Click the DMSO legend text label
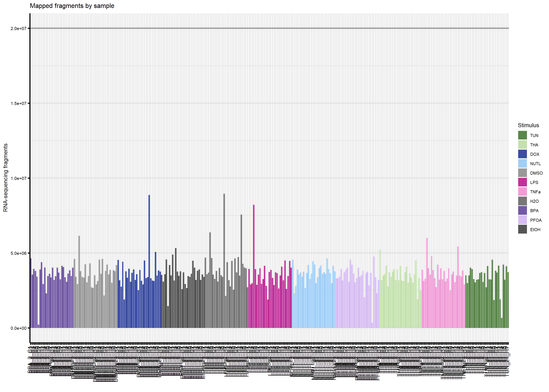Viewport: 549px width, 392px height. (x=536, y=173)
